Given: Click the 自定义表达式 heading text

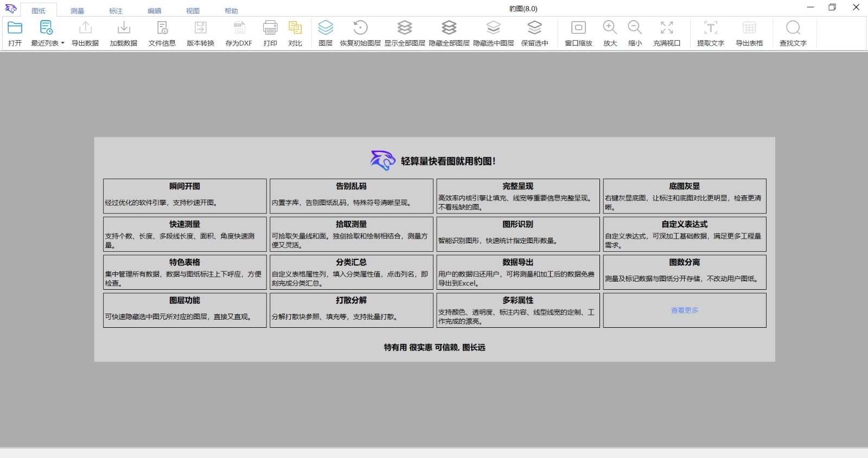Looking at the screenshot, I should pyautogui.click(x=685, y=224).
